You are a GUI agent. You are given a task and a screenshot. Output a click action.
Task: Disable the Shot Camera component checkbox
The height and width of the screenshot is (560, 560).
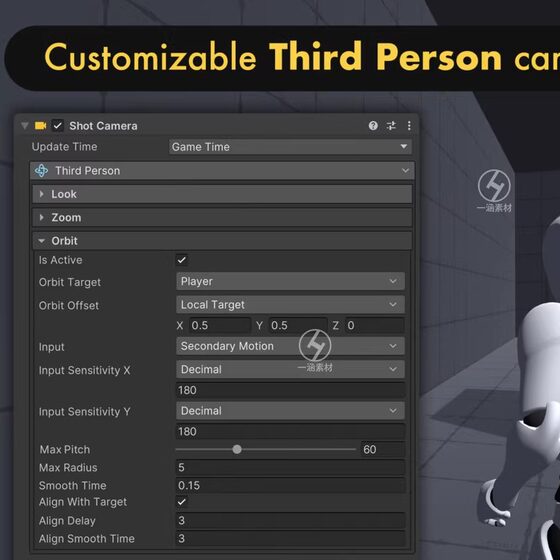tap(58, 126)
